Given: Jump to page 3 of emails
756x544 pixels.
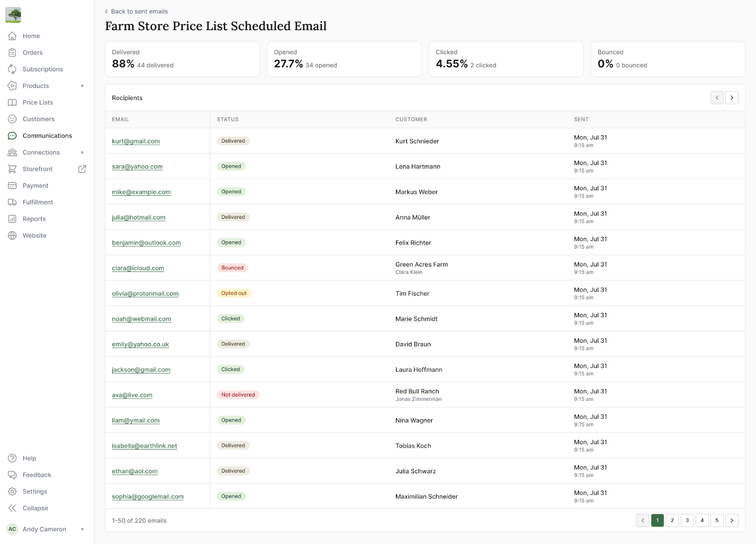Looking at the screenshot, I should [687, 520].
